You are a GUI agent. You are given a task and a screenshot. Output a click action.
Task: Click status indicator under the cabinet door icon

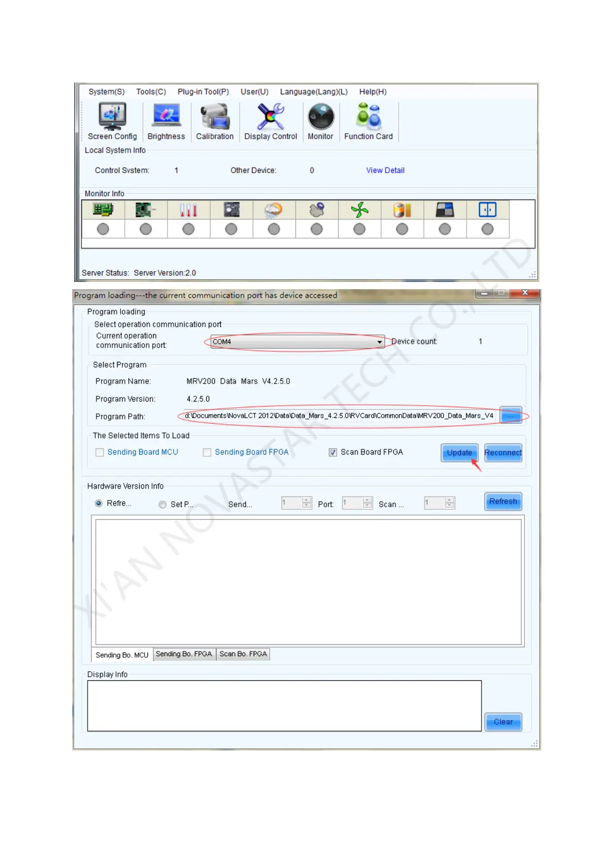tap(488, 229)
